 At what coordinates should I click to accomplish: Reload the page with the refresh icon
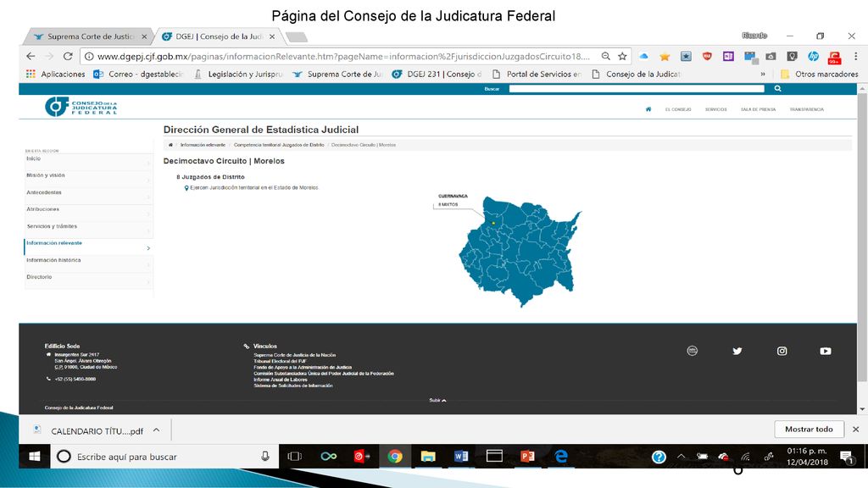[x=68, y=57]
